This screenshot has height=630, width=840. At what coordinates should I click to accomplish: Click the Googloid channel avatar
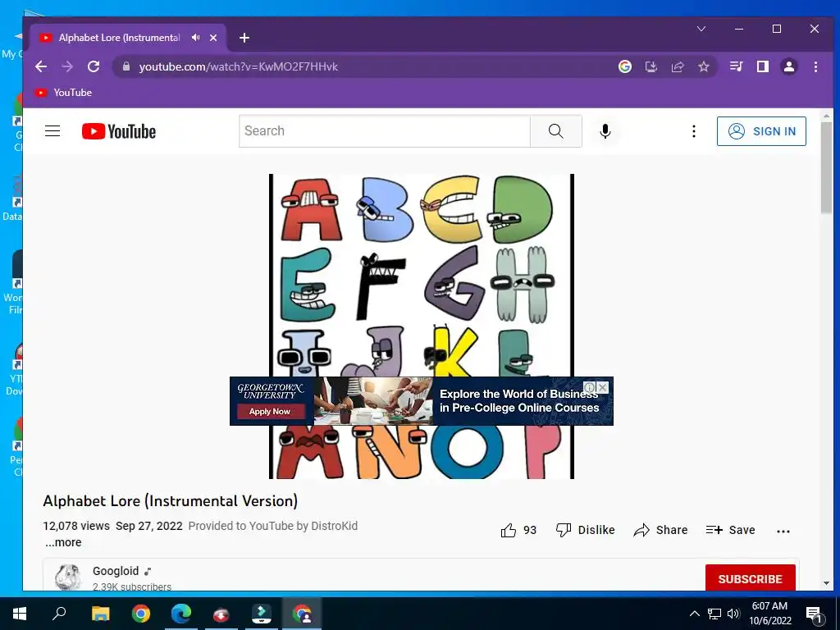[x=68, y=577]
